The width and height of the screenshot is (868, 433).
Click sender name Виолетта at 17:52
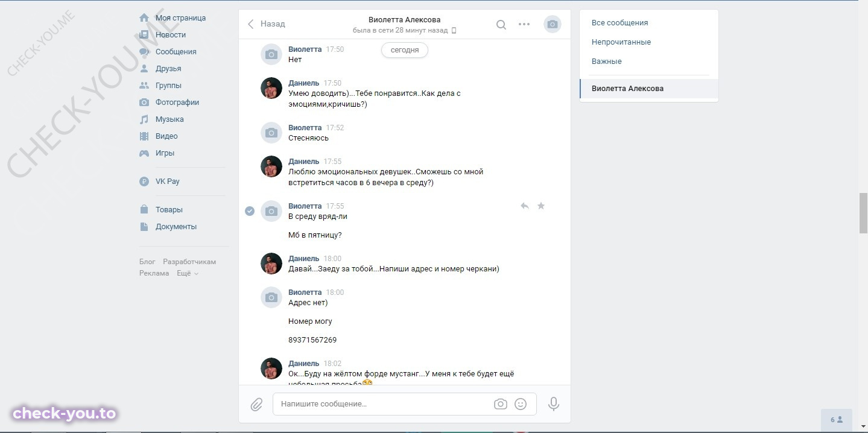coord(305,128)
